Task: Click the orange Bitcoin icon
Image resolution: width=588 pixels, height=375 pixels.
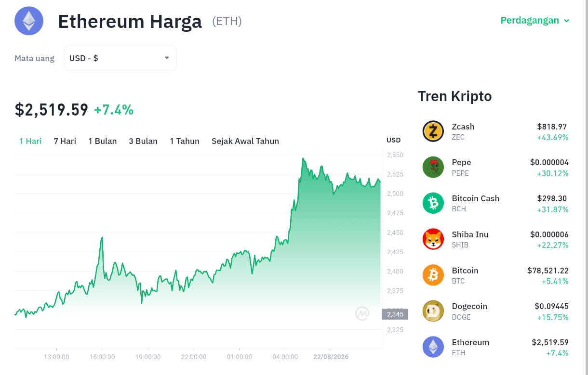Action: [433, 275]
